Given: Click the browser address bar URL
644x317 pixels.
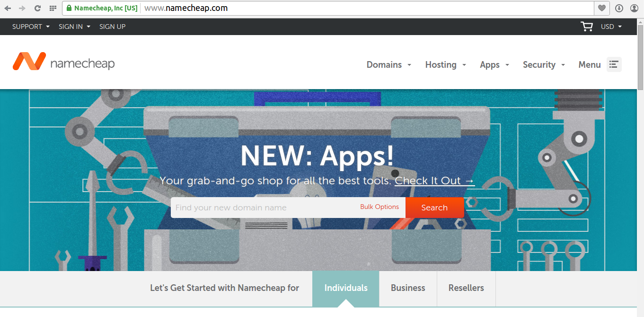Looking at the screenshot, I should [x=186, y=8].
